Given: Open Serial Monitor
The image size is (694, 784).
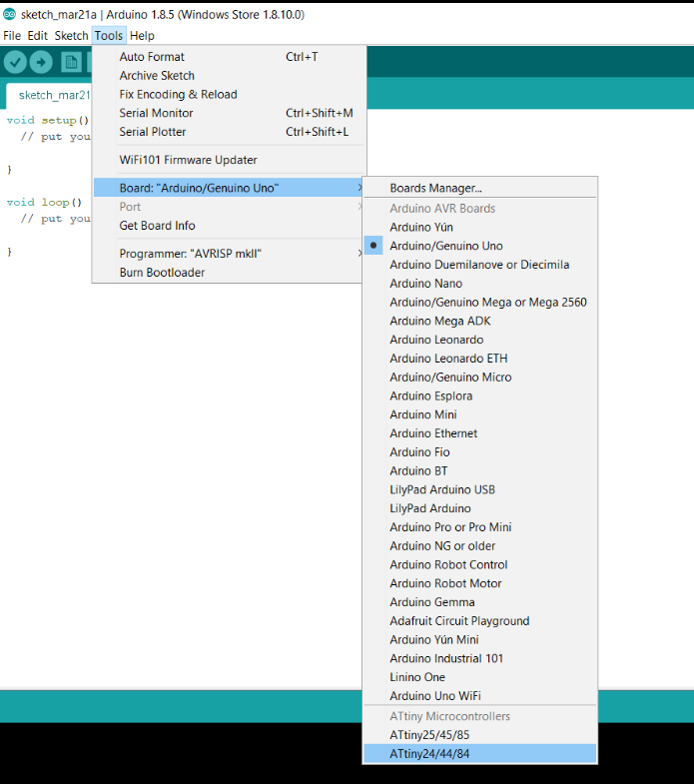Looking at the screenshot, I should click(230, 113).
